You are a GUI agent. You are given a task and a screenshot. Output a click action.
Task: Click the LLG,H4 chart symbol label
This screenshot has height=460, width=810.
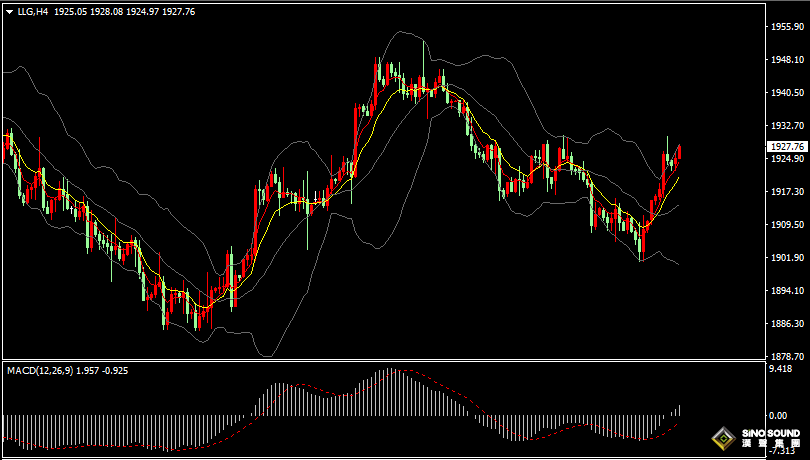[x=33, y=11]
